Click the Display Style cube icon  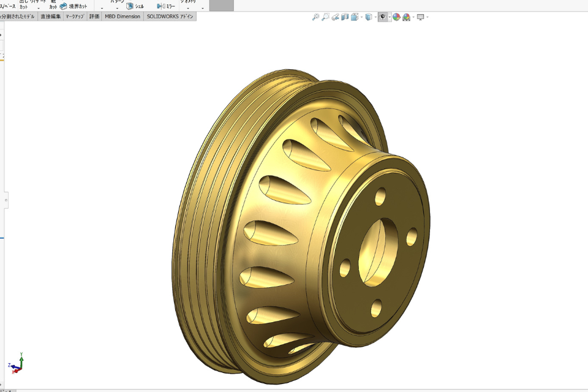369,17
